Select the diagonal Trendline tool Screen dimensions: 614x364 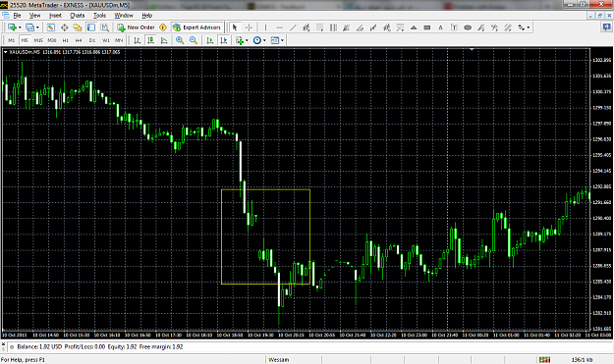(x=293, y=27)
